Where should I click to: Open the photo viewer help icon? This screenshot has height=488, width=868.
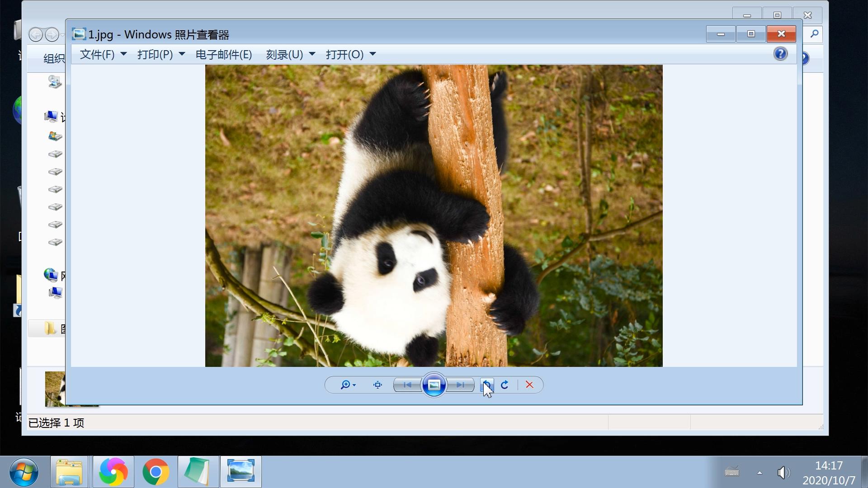[x=780, y=54]
